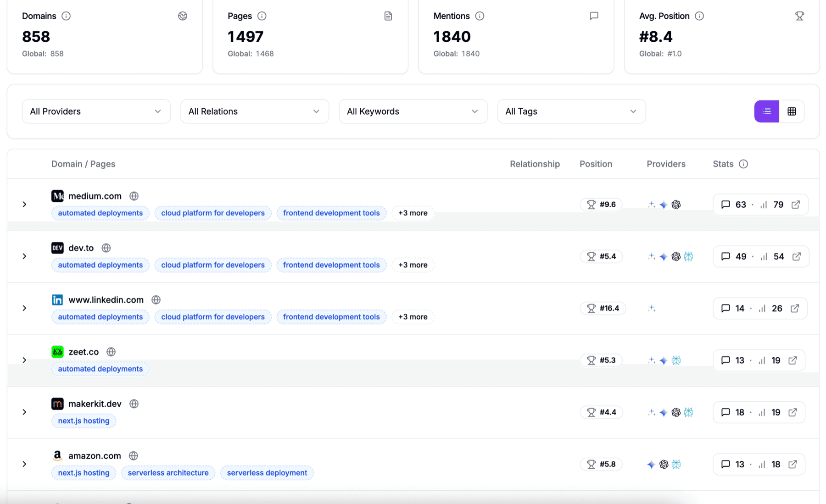Expand the amazon.com row
826x504 pixels.
pyautogui.click(x=24, y=464)
